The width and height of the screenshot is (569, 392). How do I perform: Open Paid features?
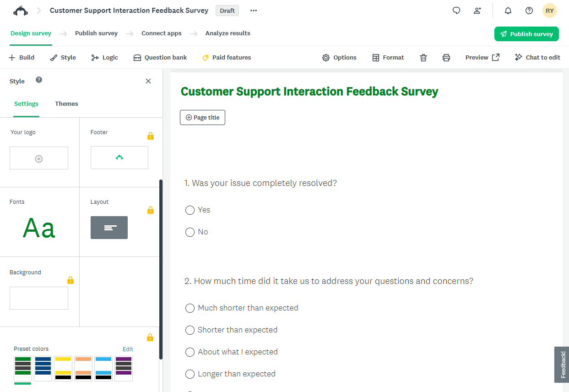click(x=226, y=58)
